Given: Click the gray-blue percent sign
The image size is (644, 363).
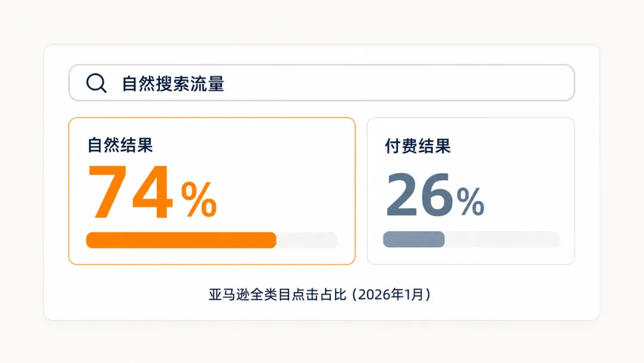Looking at the screenshot, I should (x=470, y=201).
